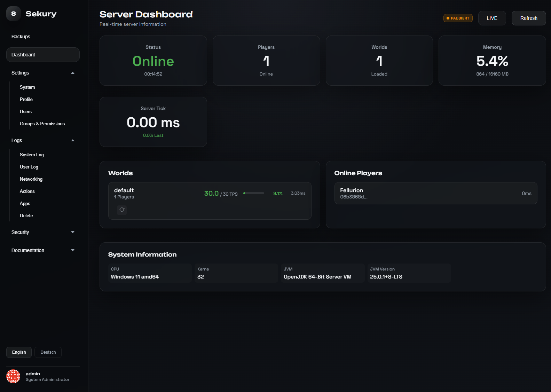Switch language to Deutsch
Screen dimensions: 551x392
point(48,352)
